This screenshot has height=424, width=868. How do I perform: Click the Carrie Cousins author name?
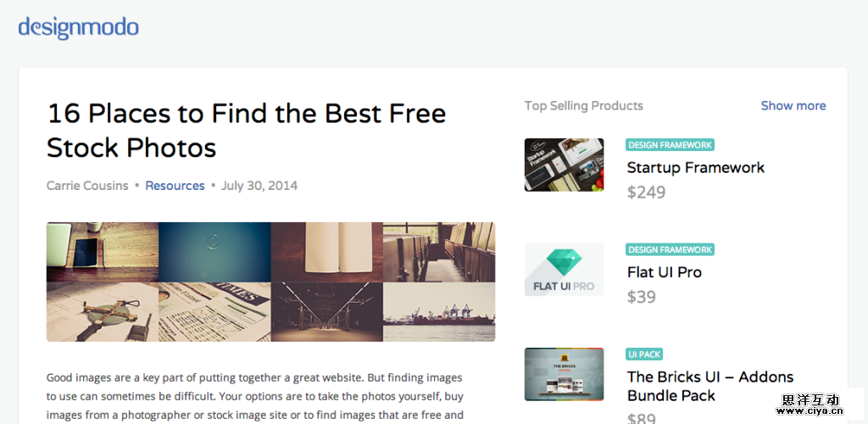[87, 186]
